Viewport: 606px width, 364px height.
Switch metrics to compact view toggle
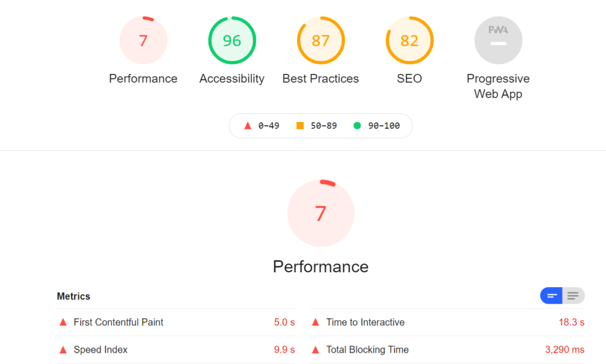tap(551, 296)
